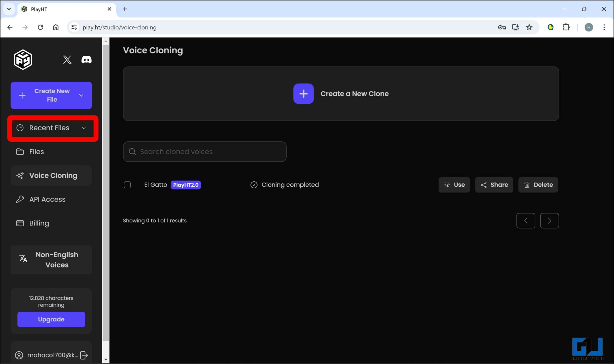Click the PlayHT cube logo
This screenshot has height=364, width=614.
click(x=23, y=60)
